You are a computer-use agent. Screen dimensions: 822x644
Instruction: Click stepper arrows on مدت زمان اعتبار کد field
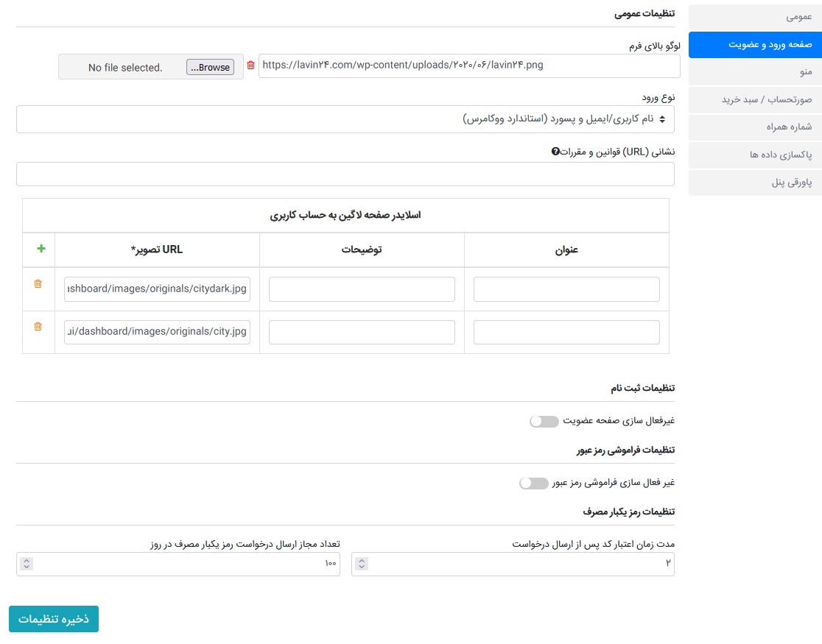(362, 564)
